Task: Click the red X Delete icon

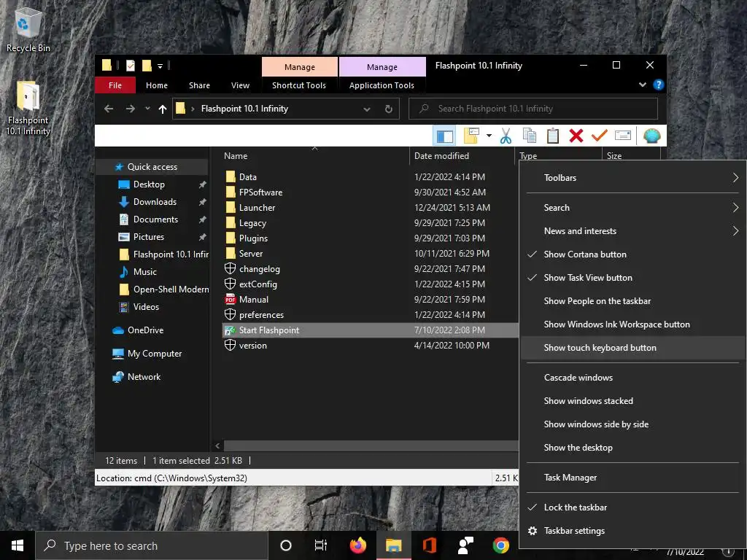Action: point(576,136)
